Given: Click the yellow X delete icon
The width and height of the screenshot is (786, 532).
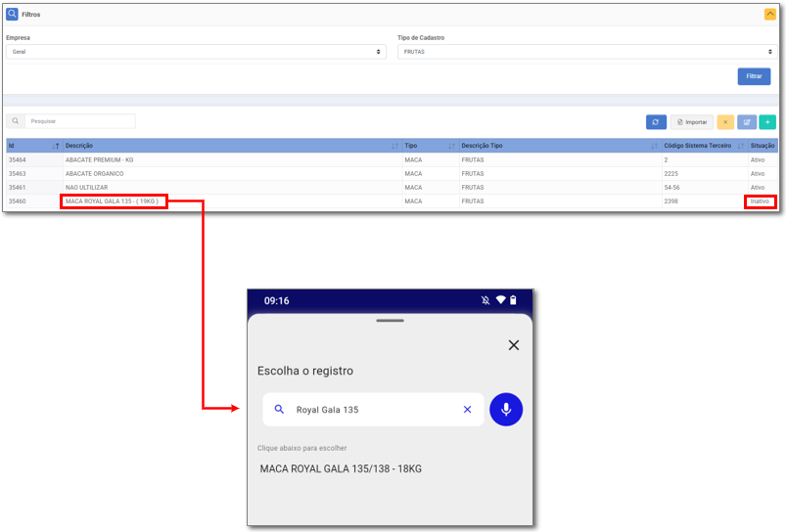Looking at the screenshot, I should (725, 122).
